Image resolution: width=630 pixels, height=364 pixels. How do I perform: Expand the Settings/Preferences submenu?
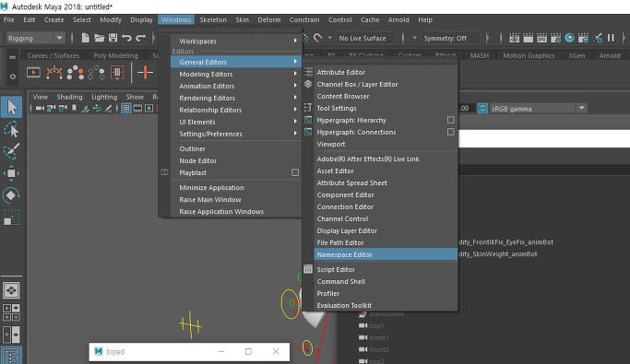236,134
